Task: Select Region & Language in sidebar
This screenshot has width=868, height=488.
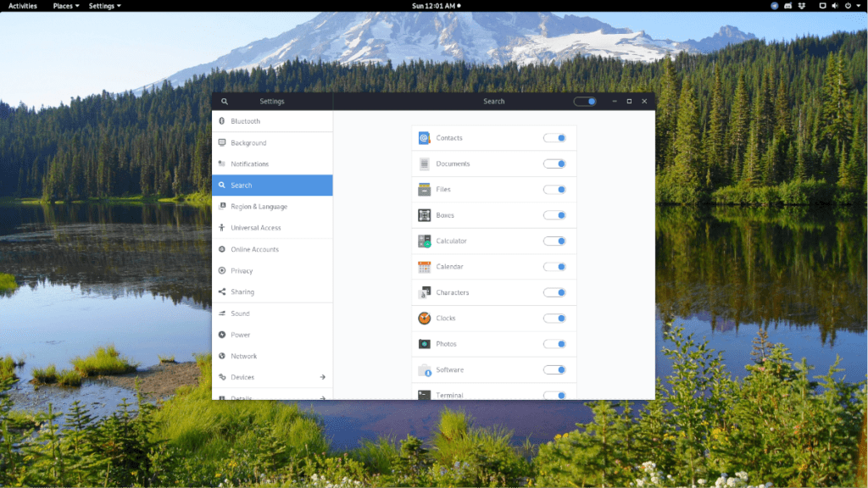Action: pos(225,206)
